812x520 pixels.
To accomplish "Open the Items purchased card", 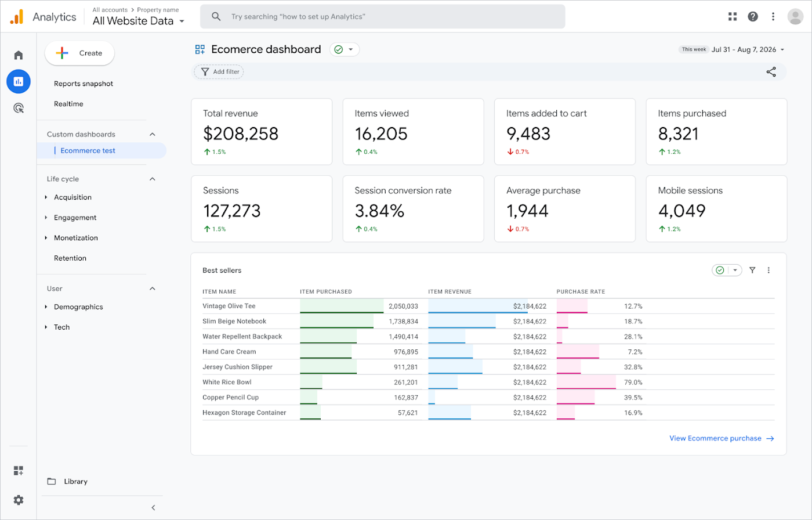I will click(x=717, y=132).
